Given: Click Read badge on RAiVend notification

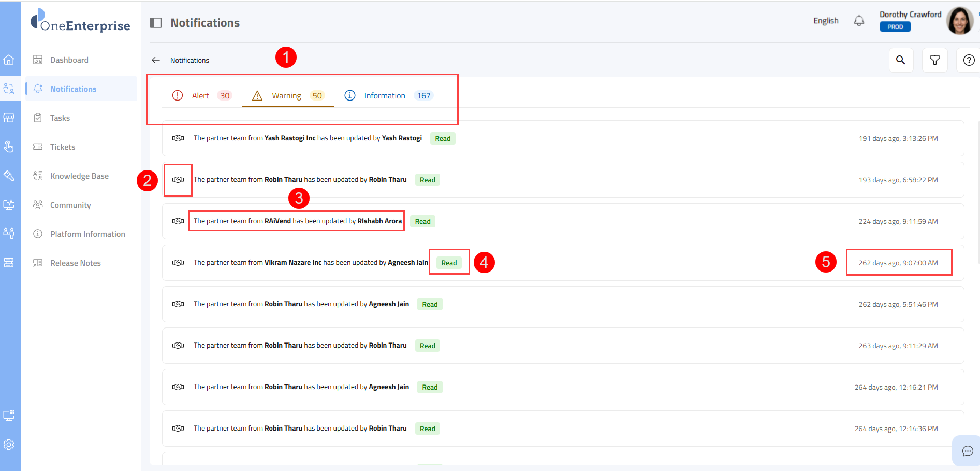Looking at the screenshot, I should tap(422, 221).
